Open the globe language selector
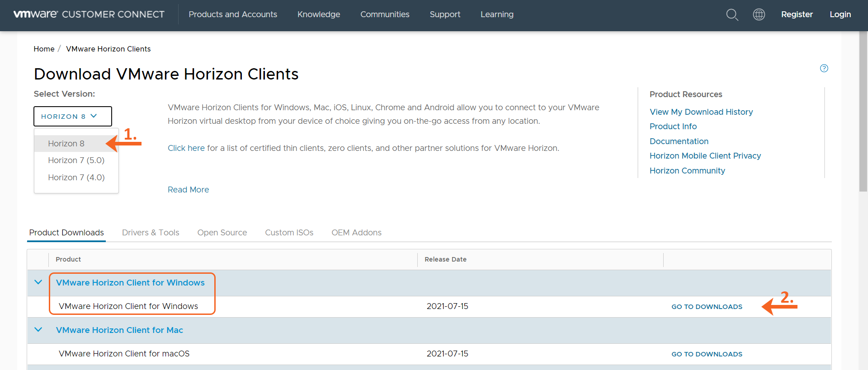This screenshot has width=868, height=370. (x=759, y=14)
